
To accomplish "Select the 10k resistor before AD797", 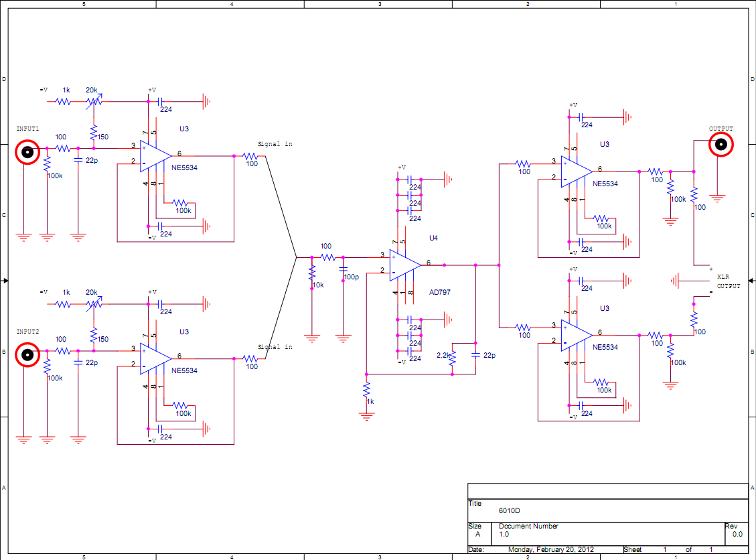I will tap(312, 273).
